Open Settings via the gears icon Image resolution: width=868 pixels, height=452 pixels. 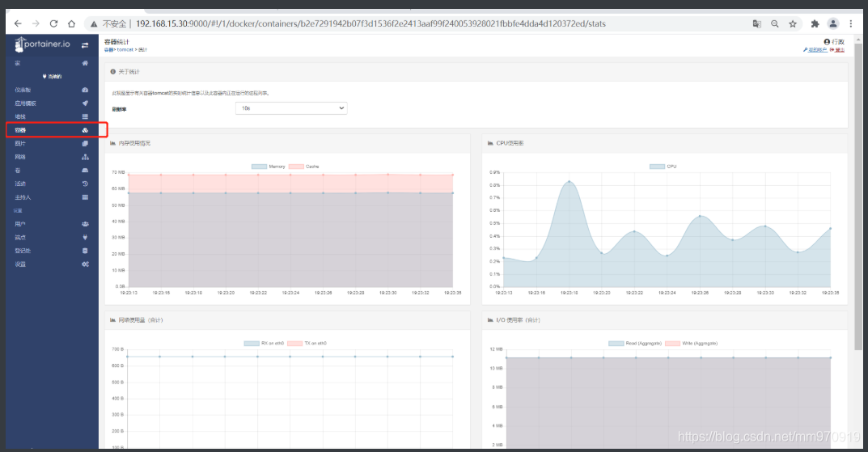tap(85, 264)
